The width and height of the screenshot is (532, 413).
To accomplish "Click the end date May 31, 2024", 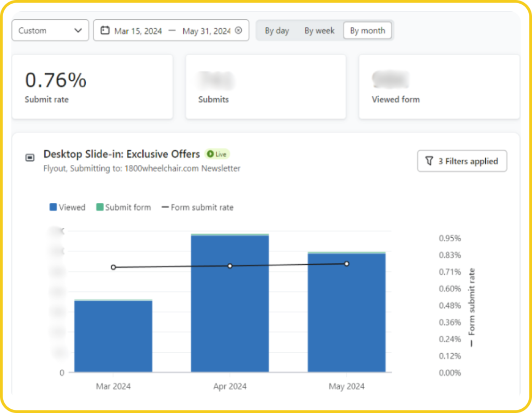I will 206,31.
